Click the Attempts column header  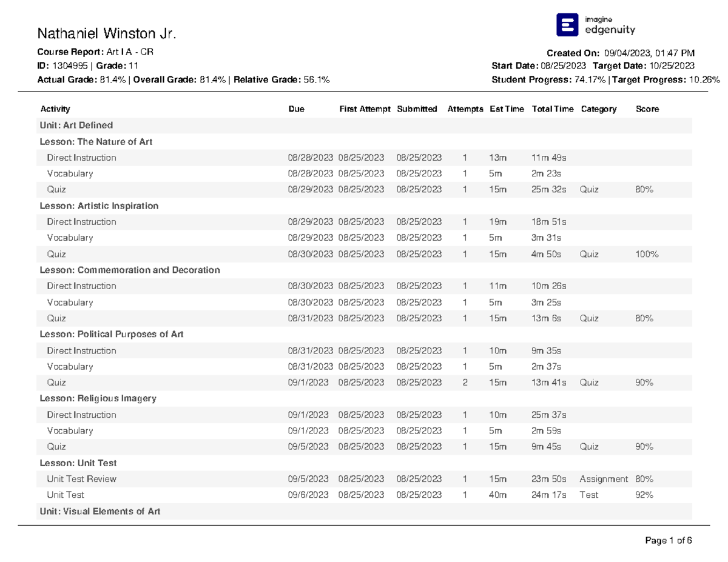[x=465, y=109]
